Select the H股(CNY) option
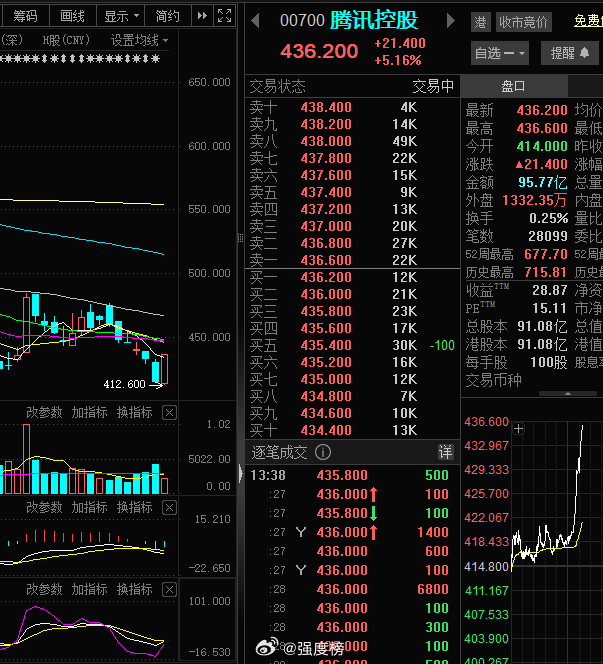The width and height of the screenshot is (603, 664). click(66, 41)
